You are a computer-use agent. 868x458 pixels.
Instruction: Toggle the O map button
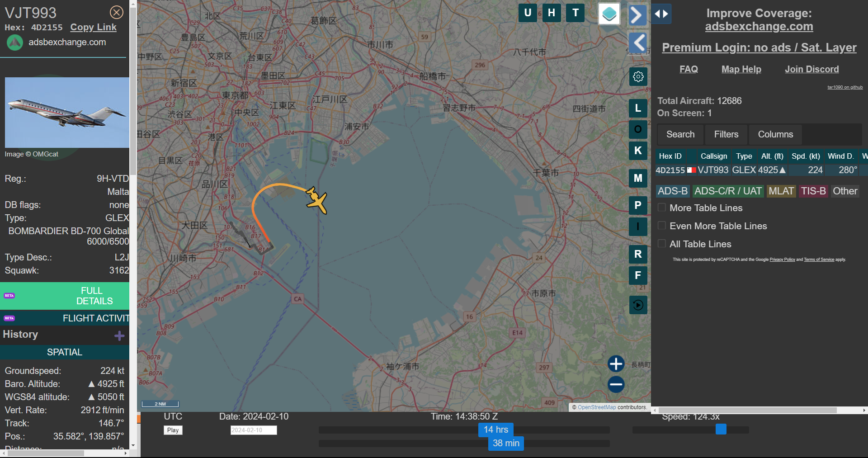point(638,129)
